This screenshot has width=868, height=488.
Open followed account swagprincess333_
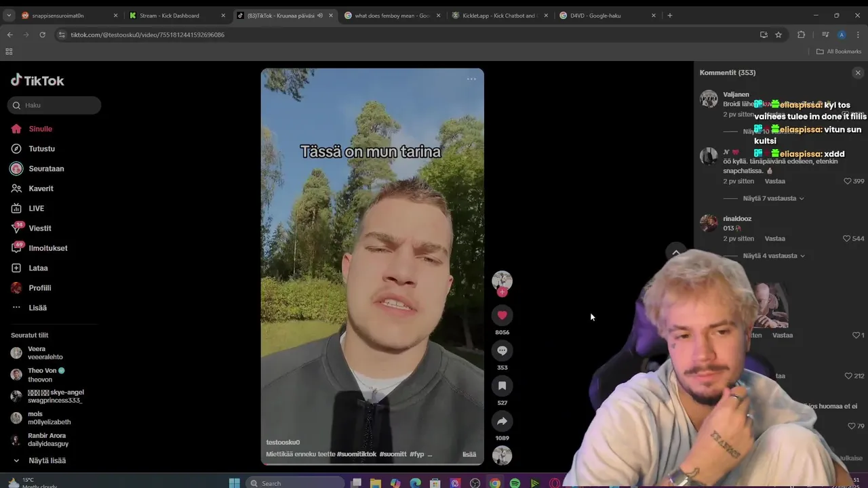tap(55, 396)
